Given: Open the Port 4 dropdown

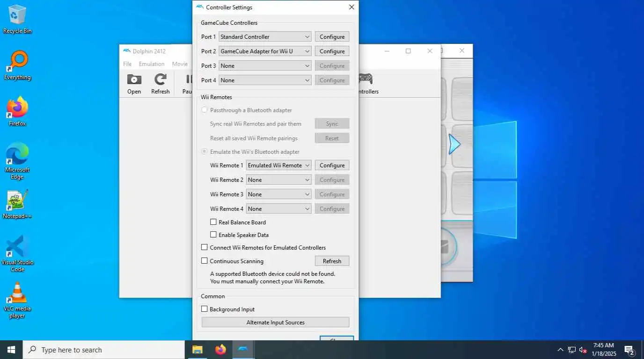Looking at the screenshot, I should pyautogui.click(x=265, y=80).
